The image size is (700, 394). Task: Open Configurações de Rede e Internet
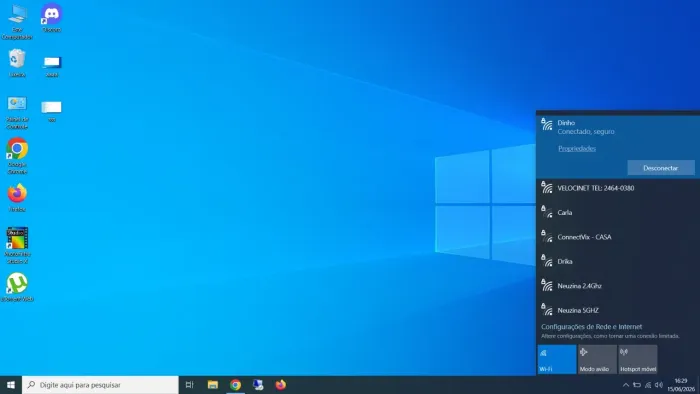[592, 327]
